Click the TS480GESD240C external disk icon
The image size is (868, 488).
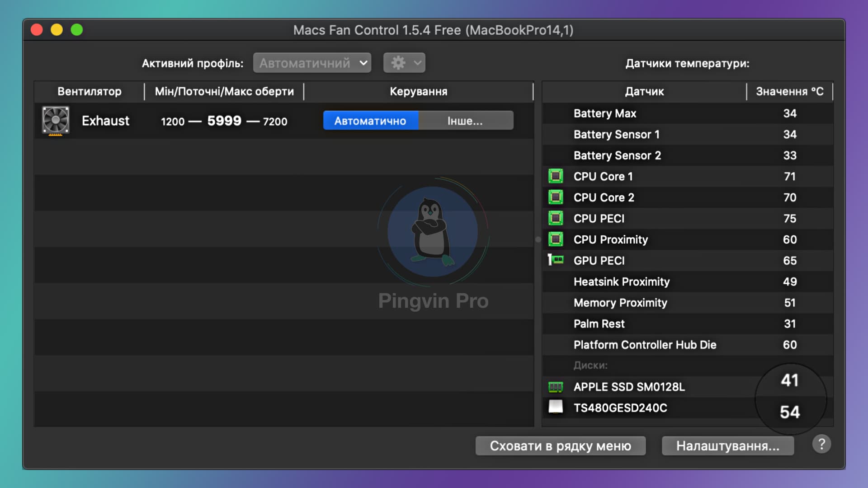pos(556,407)
